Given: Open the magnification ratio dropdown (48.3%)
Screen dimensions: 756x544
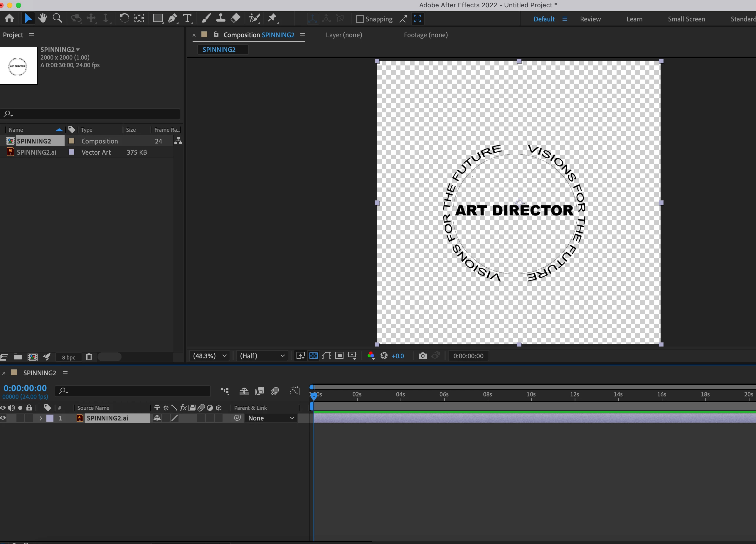Looking at the screenshot, I should 210,356.
